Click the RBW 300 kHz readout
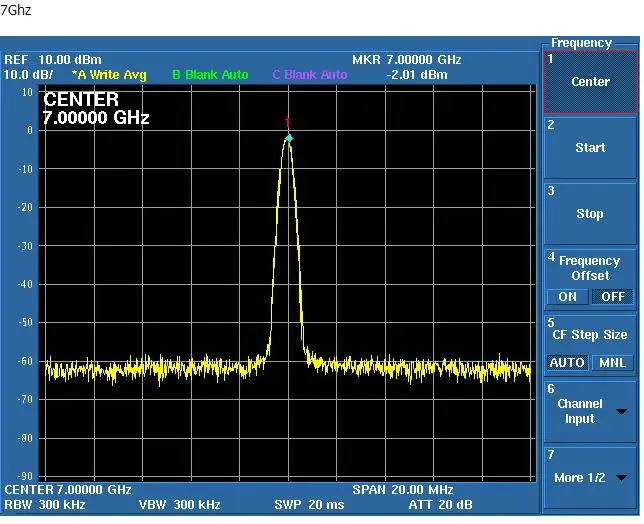 pos(45,505)
